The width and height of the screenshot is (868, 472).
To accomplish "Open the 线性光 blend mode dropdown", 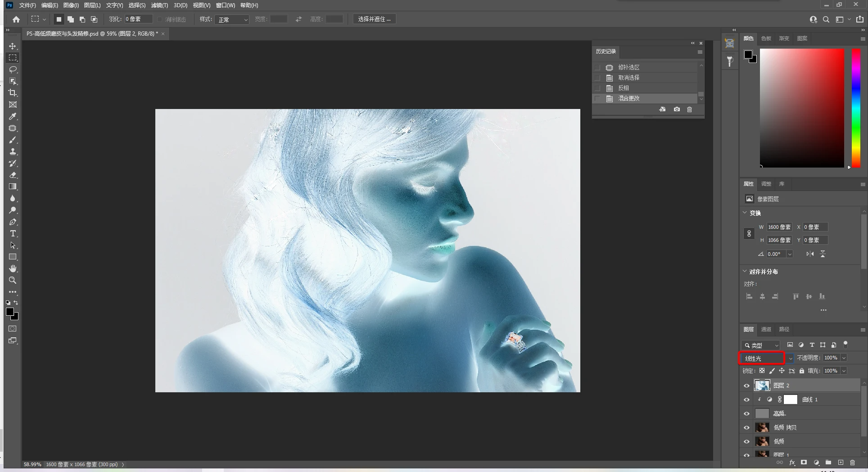I will [x=766, y=358].
